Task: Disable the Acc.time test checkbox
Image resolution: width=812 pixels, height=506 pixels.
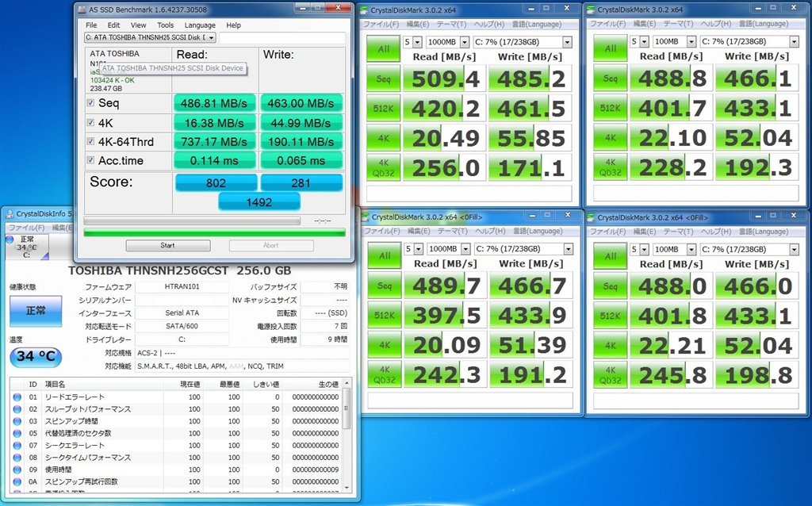Action: 90,160
